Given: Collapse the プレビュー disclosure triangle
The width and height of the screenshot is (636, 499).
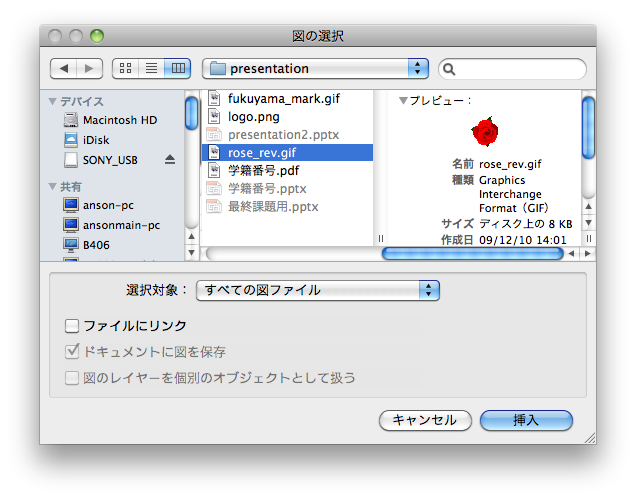Looking at the screenshot, I should coord(403,101).
